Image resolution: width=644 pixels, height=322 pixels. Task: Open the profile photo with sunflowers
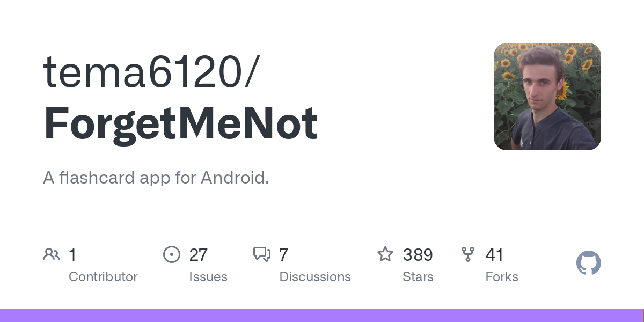click(x=547, y=97)
